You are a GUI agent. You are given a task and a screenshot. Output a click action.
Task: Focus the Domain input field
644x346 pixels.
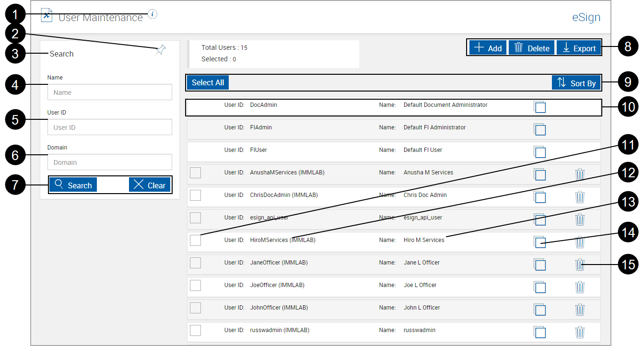coord(109,162)
